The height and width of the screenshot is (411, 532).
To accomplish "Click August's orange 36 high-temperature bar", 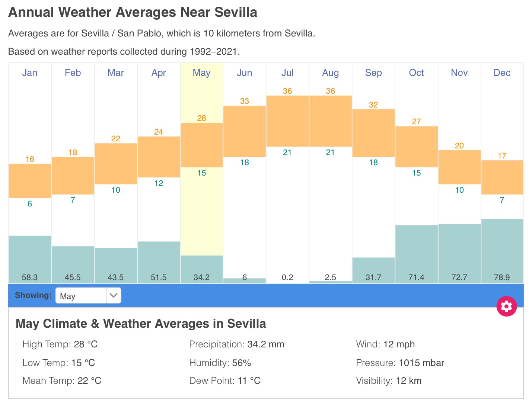I will 330,121.
